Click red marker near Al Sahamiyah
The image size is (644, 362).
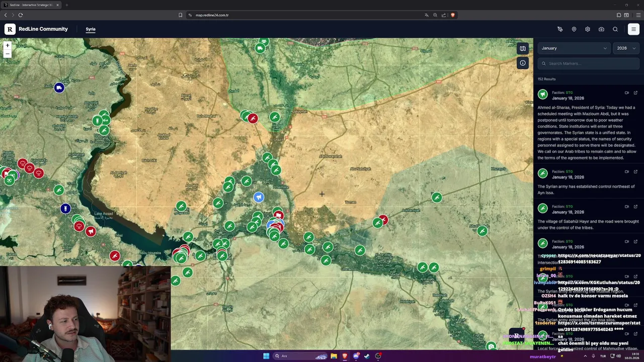pos(383,220)
